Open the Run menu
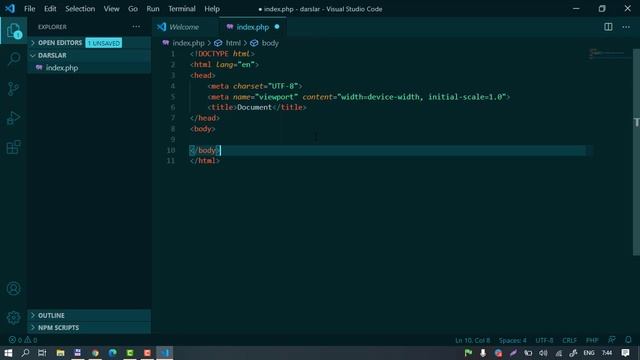 click(153, 9)
